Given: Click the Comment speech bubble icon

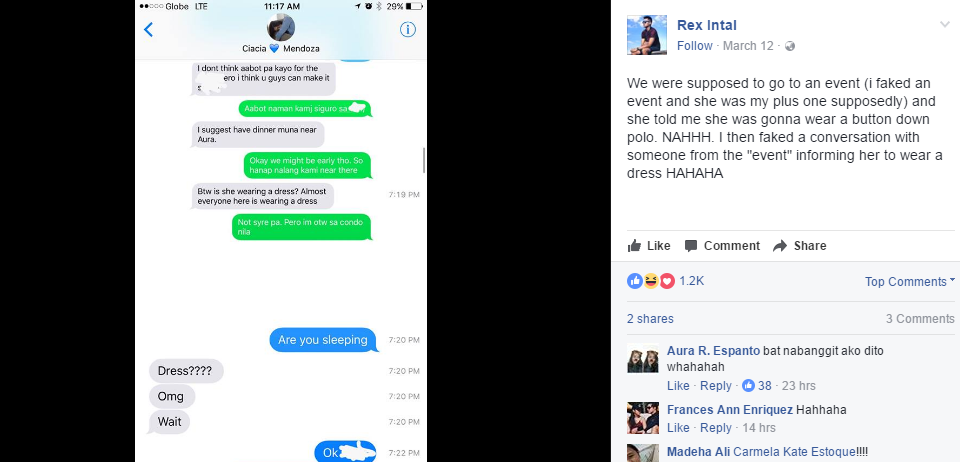Looking at the screenshot, I should tap(691, 246).
